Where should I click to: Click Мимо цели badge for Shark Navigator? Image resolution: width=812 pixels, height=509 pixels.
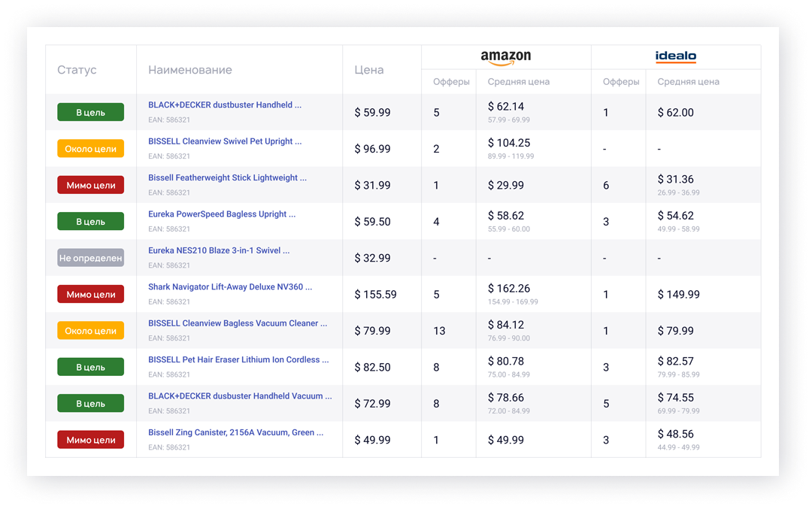(90, 295)
